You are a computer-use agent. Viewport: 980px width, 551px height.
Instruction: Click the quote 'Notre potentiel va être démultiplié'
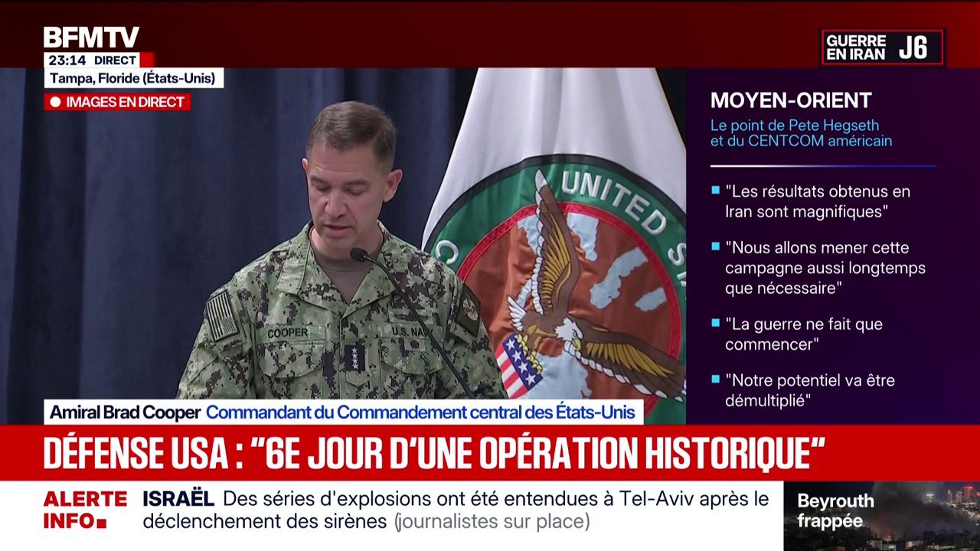[x=809, y=390]
